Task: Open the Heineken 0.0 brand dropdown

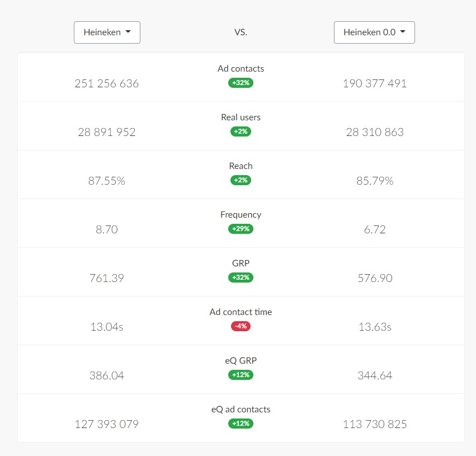Action: 374,32
